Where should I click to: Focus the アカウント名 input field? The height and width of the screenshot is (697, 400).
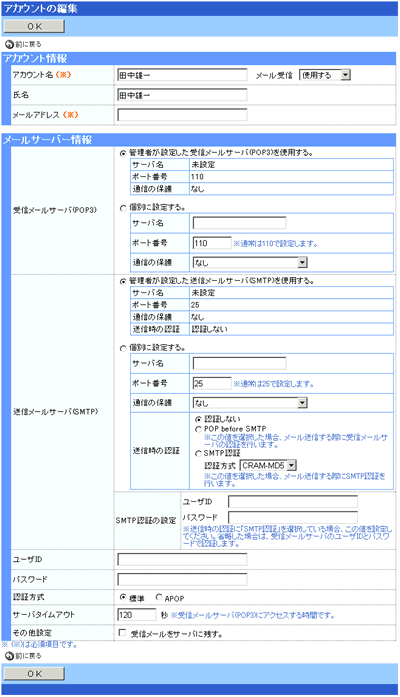tap(182, 75)
